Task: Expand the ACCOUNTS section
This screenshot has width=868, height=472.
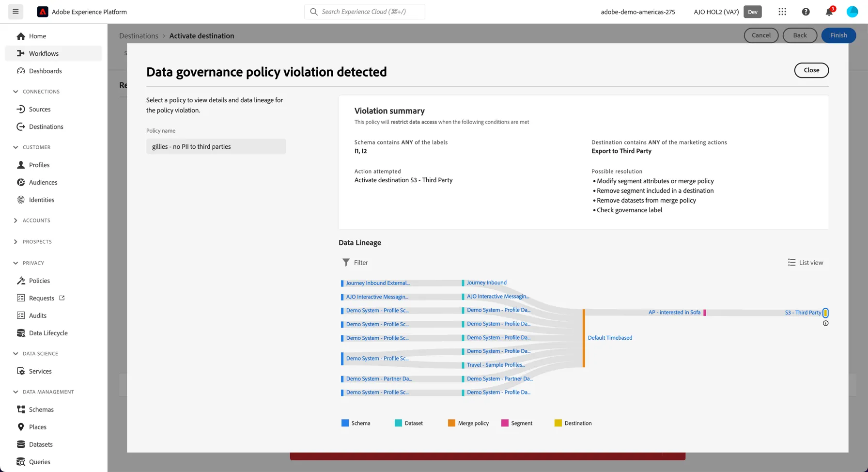Action: click(x=15, y=220)
